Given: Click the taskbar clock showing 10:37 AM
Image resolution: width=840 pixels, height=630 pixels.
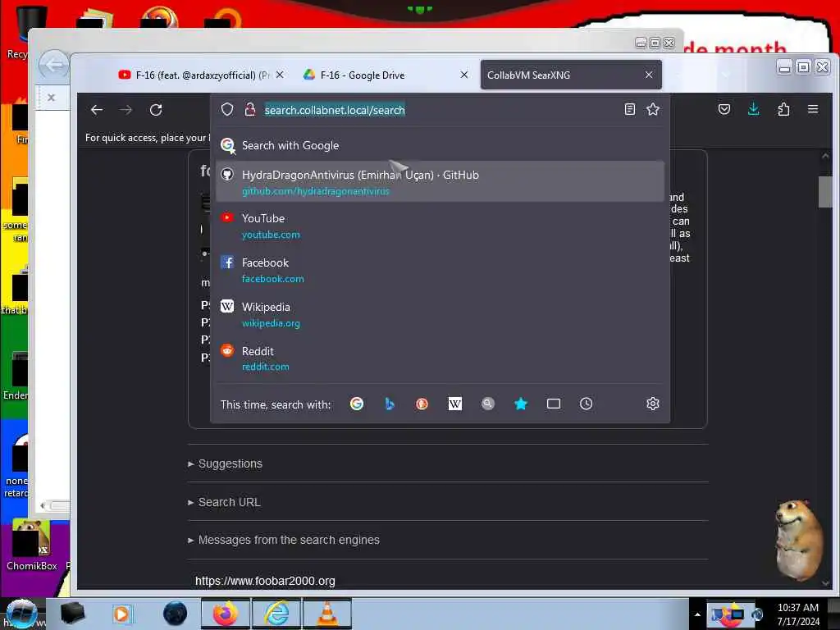Looking at the screenshot, I should coord(797,614).
